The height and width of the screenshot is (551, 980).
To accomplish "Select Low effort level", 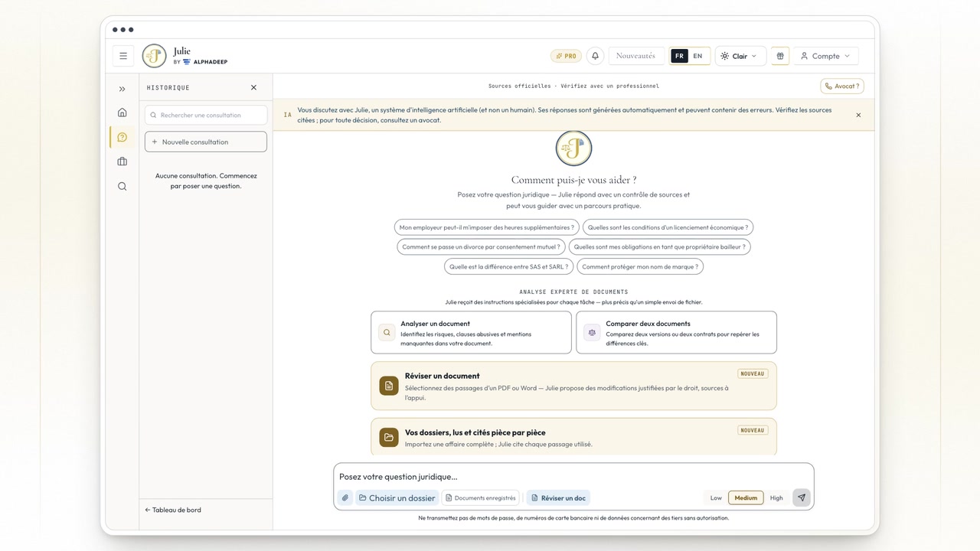I will 716,498.
